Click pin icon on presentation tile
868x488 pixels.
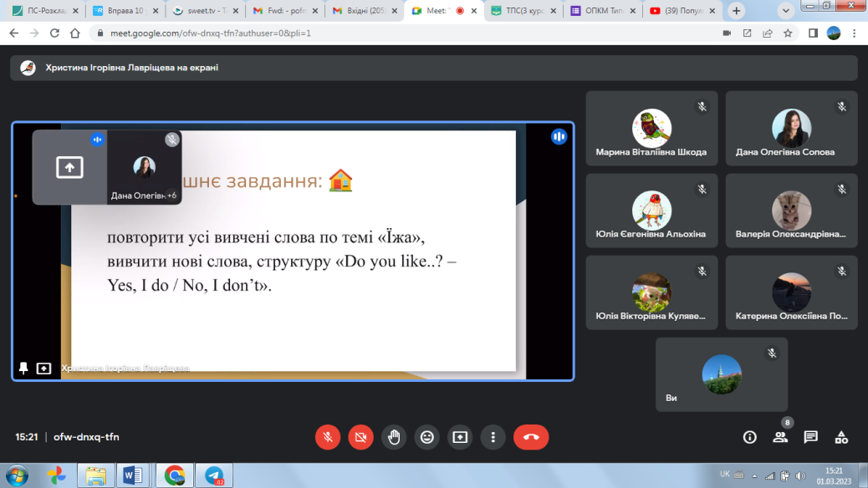pos(23,368)
